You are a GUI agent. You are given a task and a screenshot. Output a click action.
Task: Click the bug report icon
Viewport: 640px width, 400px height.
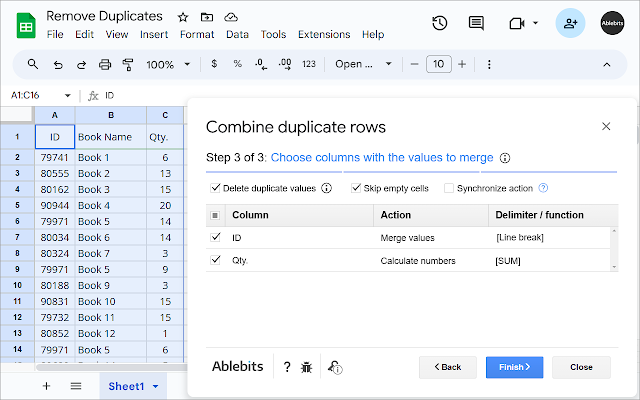coord(307,367)
